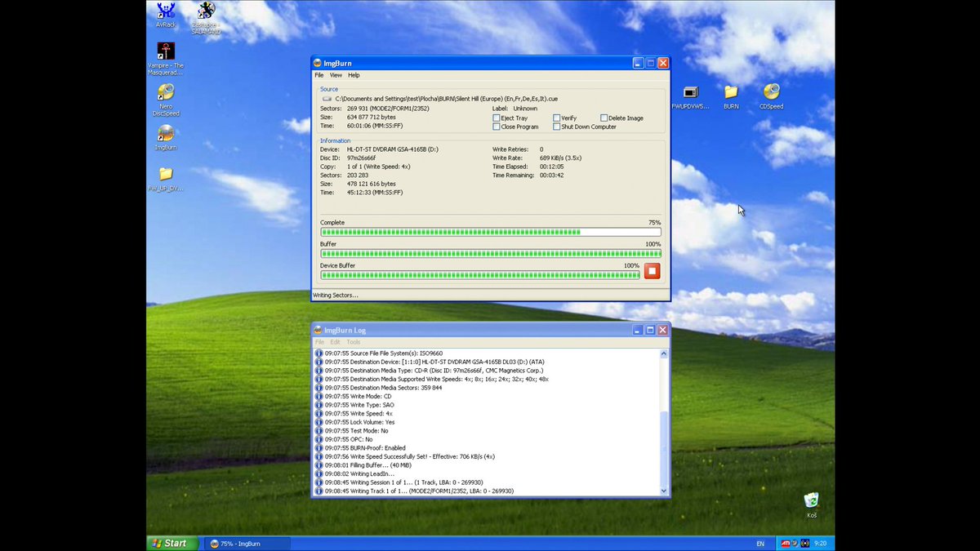
Task: Enable the Close Program checkbox
Action: click(x=497, y=127)
